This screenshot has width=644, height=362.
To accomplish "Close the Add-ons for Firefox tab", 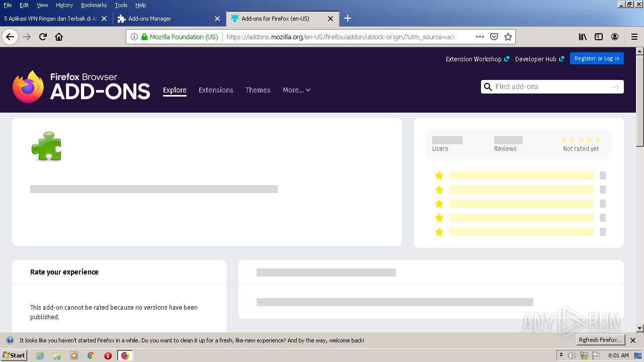I will point(331,19).
